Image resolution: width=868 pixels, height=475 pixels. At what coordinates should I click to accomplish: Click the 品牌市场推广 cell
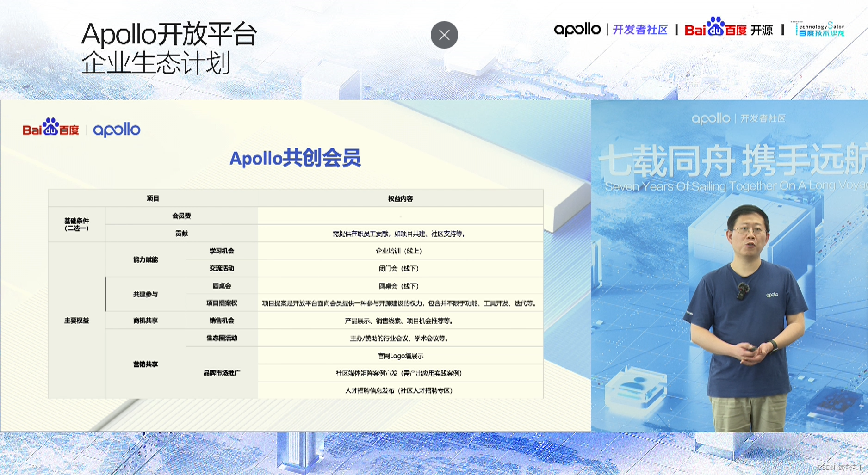(222, 373)
